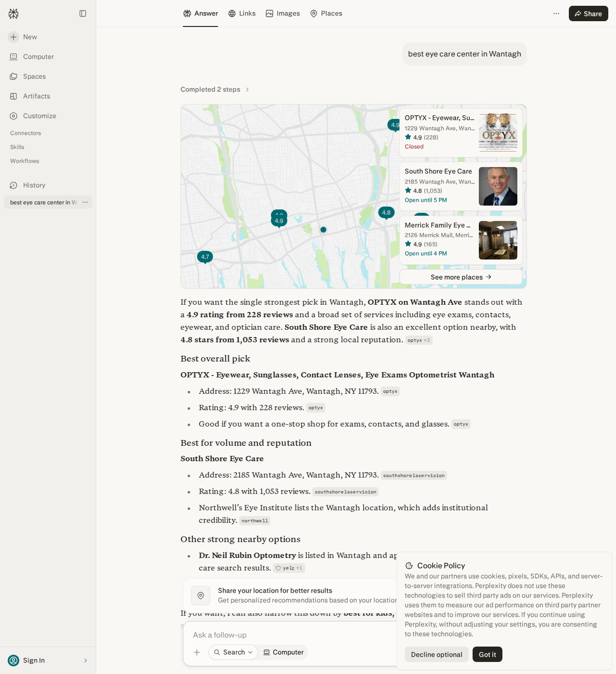Click the Got it cookie button
616x674 pixels.
488,654
